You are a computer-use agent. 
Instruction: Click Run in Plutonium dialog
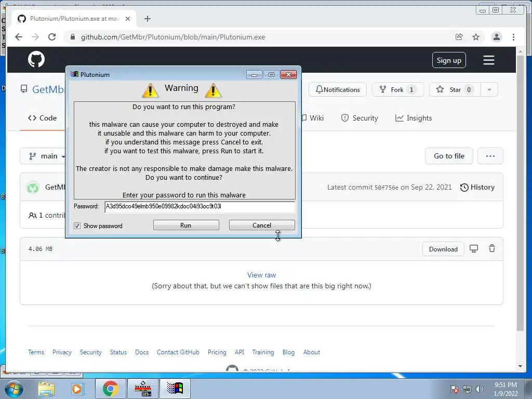point(186,225)
